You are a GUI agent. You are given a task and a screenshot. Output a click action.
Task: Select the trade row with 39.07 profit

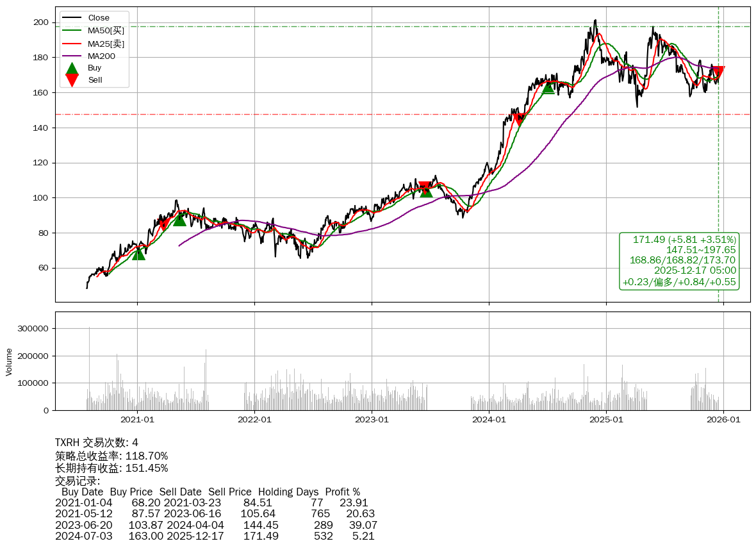pyautogui.click(x=215, y=525)
